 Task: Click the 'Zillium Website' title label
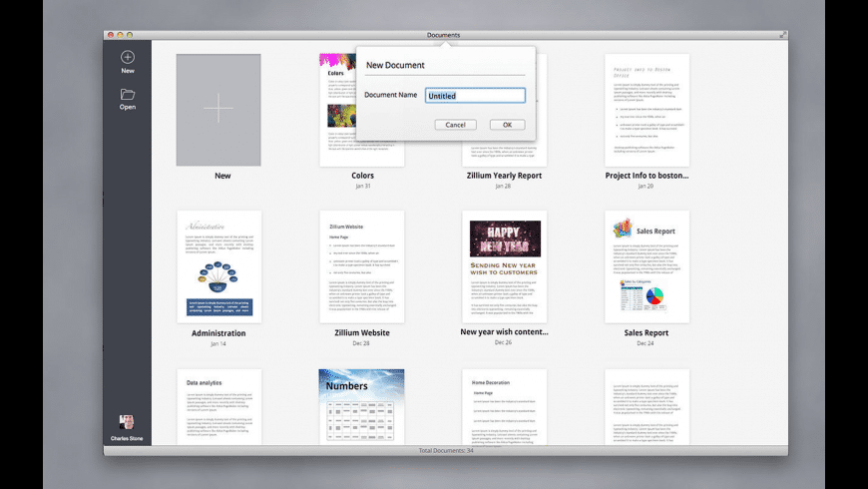[x=362, y=332]
